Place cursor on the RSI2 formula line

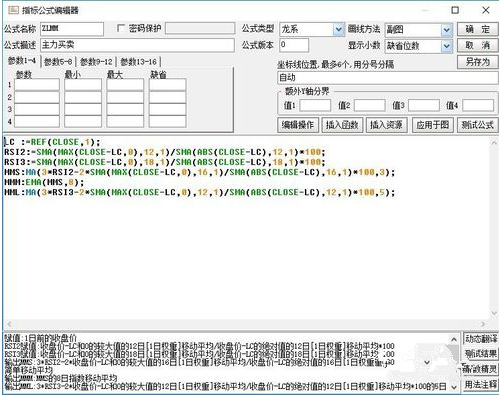point(165,152)
